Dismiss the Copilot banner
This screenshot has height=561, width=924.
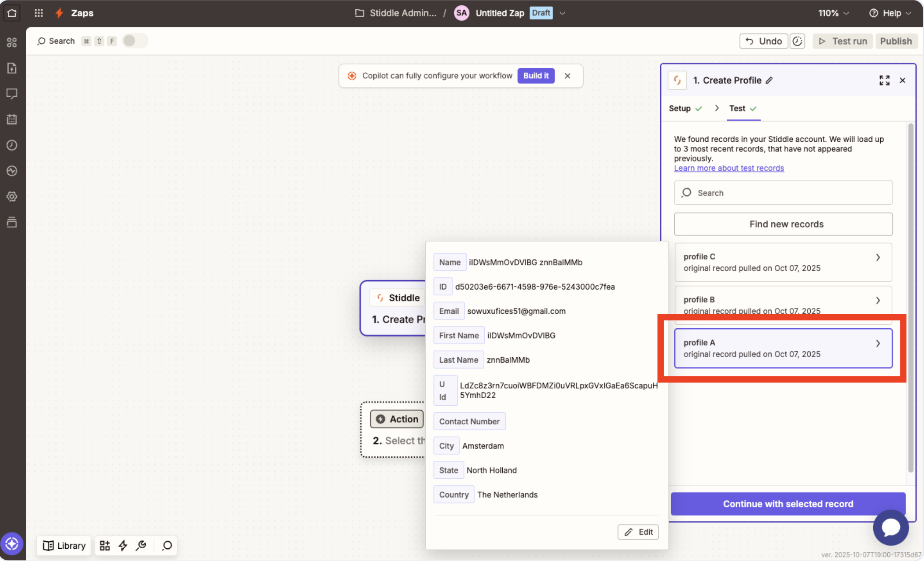point(567,76)
